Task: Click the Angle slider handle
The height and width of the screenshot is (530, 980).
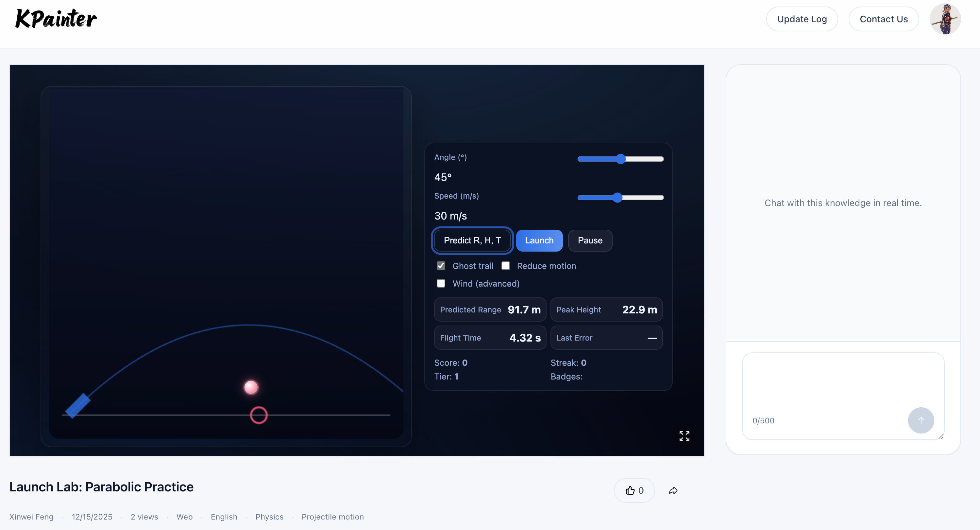Action: pos(620,159)
